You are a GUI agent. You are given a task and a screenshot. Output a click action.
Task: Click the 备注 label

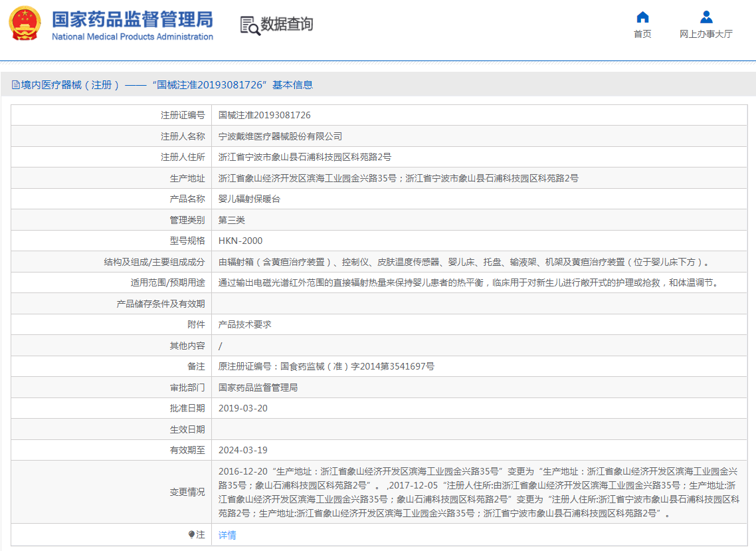[x=196, y=367]
